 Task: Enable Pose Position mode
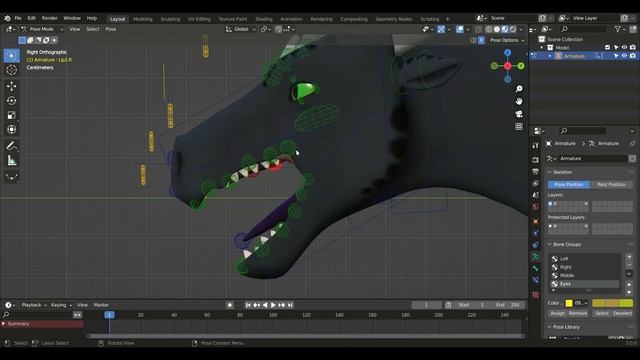(569, 184)
